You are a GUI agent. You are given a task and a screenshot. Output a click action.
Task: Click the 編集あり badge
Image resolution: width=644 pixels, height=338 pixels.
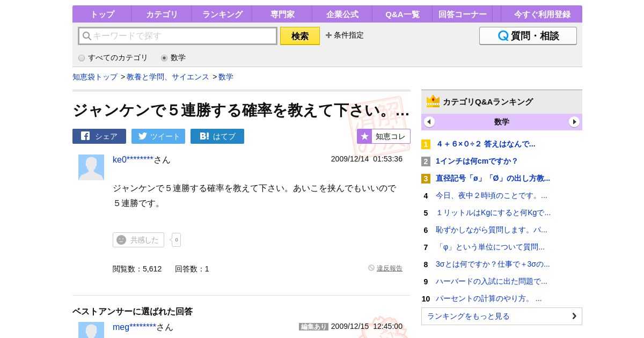coord(313,327)
